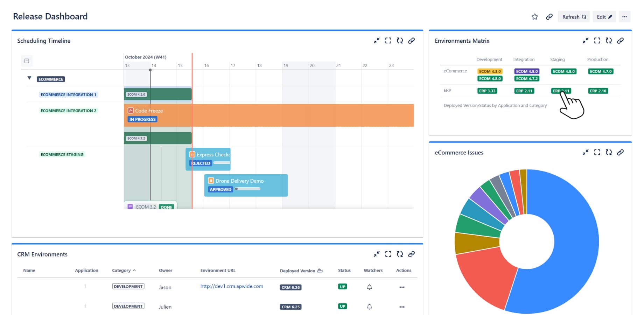644x315 pixels.
Task: Click the Edit dashboard button
Action: pos(604,17)
